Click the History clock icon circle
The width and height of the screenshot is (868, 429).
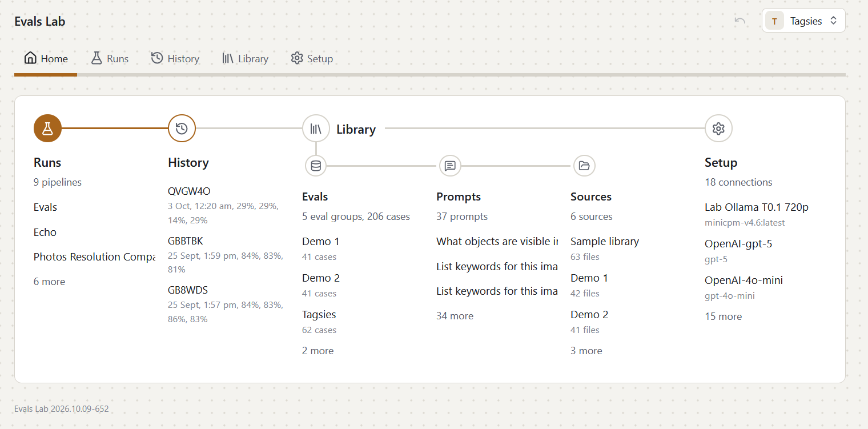tap(182, 129)
